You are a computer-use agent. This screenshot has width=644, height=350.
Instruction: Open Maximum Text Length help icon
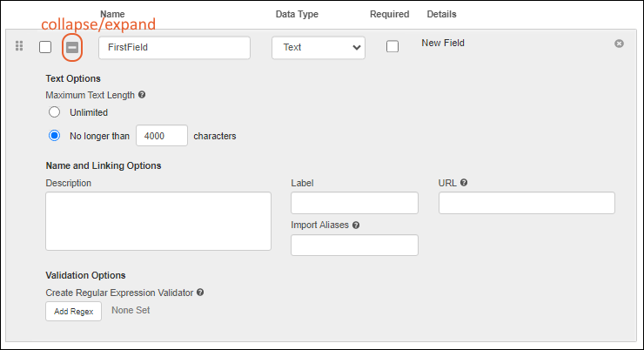tap(142, 94)
